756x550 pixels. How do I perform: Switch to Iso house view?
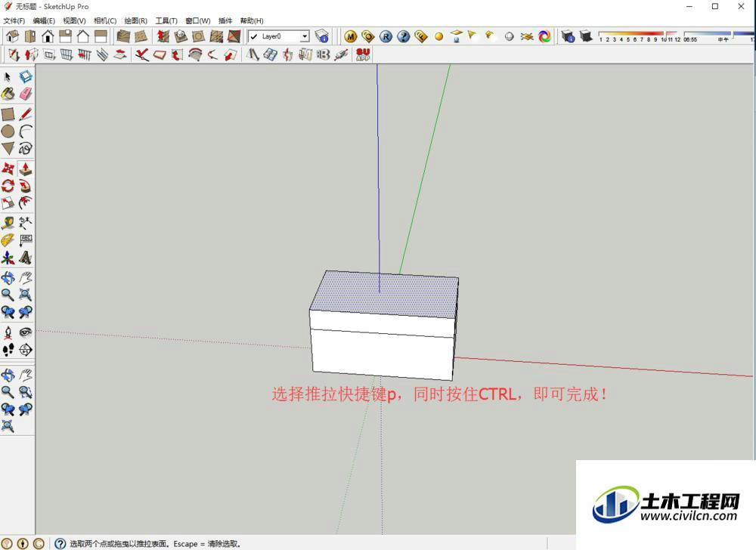(13, 36)
